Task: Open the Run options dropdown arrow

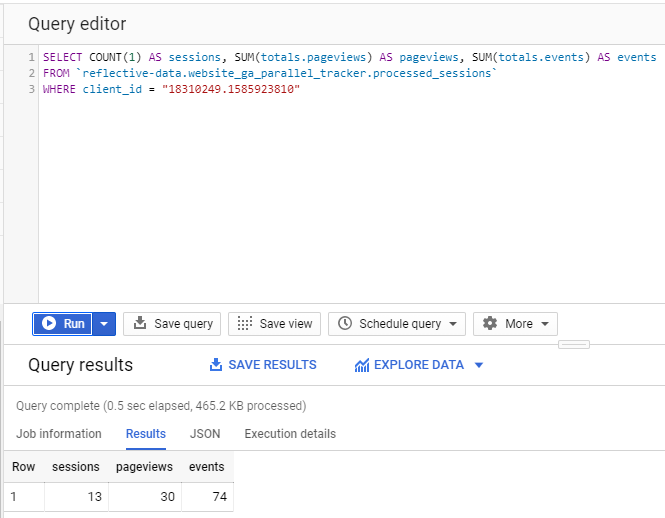Action: (104, 324)
